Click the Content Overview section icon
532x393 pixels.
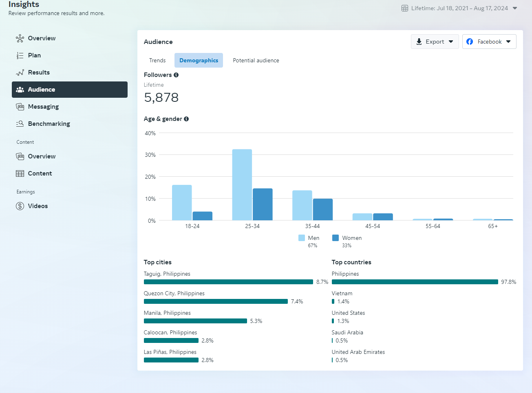[x=20, y=156]
